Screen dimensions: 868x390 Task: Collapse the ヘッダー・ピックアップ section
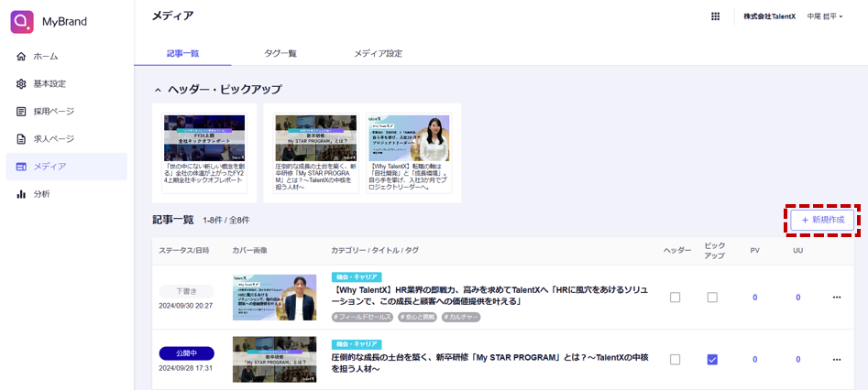point(158,90)
